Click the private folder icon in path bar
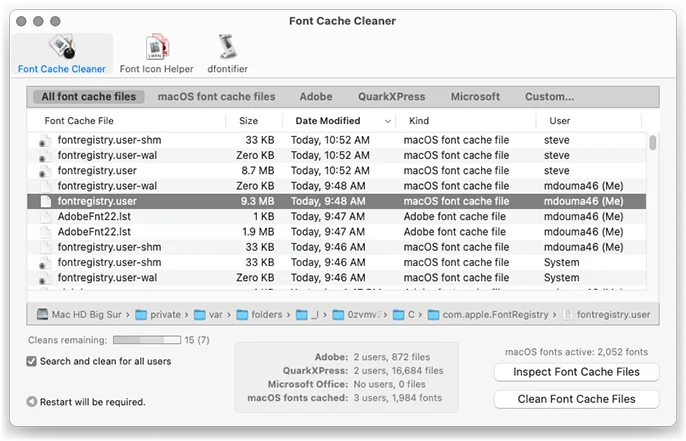Image resolution: width=686 pixels, height=441 pixels. pyautogui.click(x=141, y=315)
